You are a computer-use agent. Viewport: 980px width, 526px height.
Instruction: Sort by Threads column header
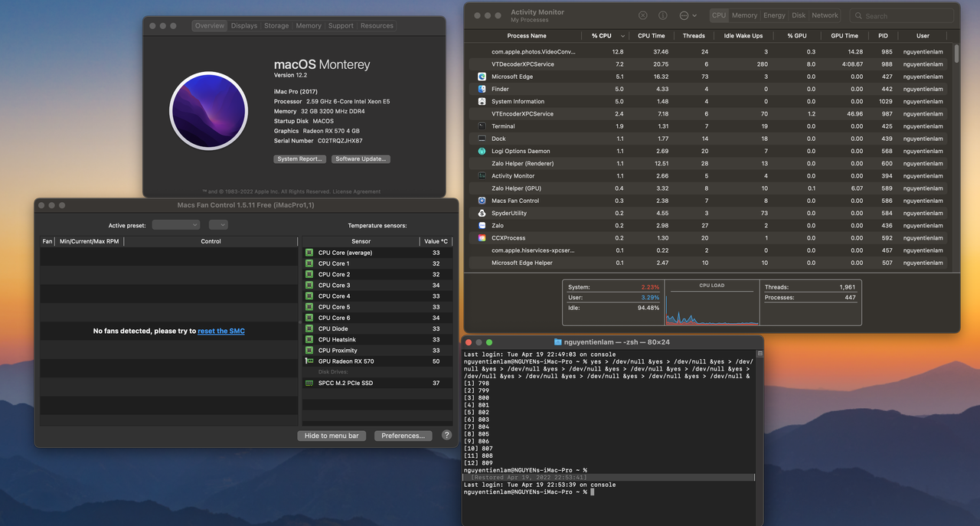pos(694,35)
